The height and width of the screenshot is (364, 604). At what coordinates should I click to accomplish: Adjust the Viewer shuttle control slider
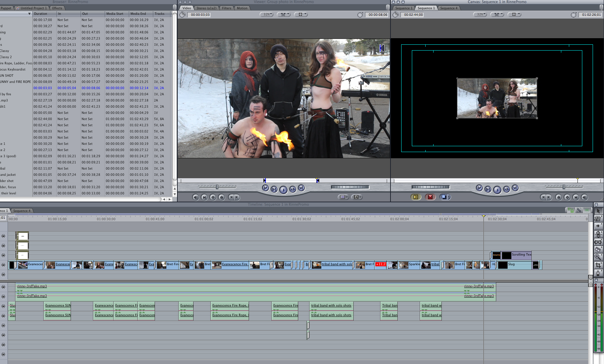click(217, 187)
